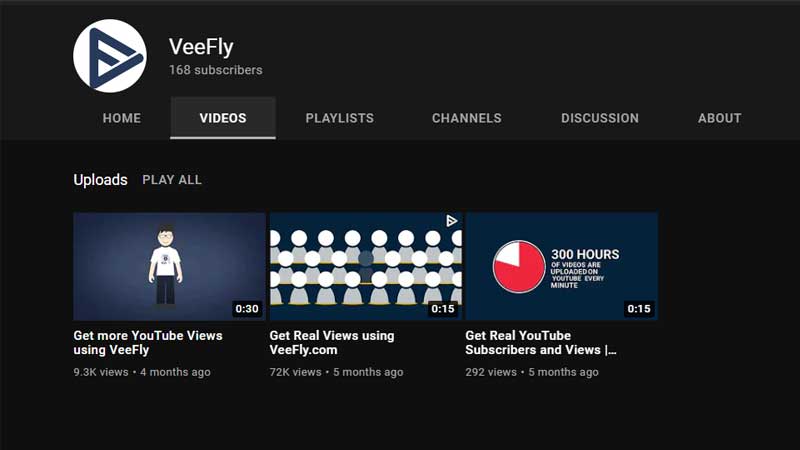The height and width of the screenshot is (450, 800).
Task: Click the '292 views • 5 months ago' text
Action: 532,372
